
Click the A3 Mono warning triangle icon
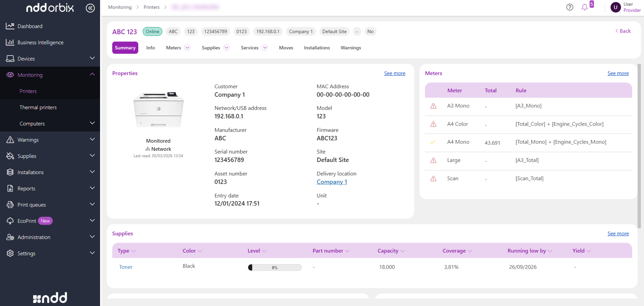tap(433, 106)
